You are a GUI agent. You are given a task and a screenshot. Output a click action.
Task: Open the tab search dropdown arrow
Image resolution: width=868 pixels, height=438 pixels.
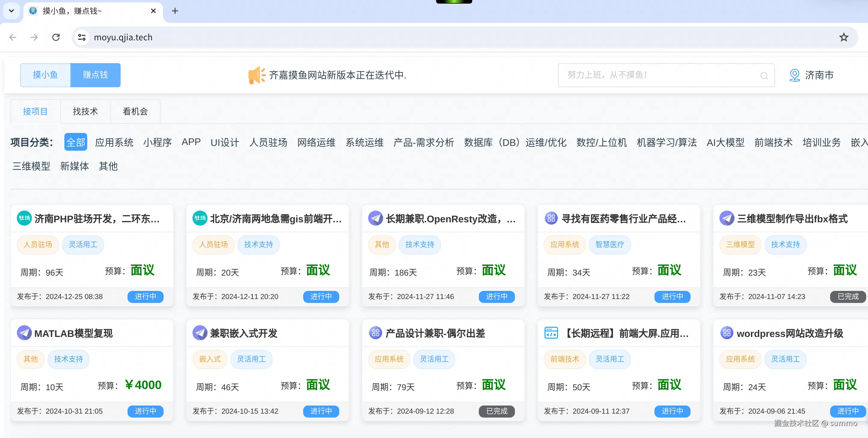coord(11,11)
